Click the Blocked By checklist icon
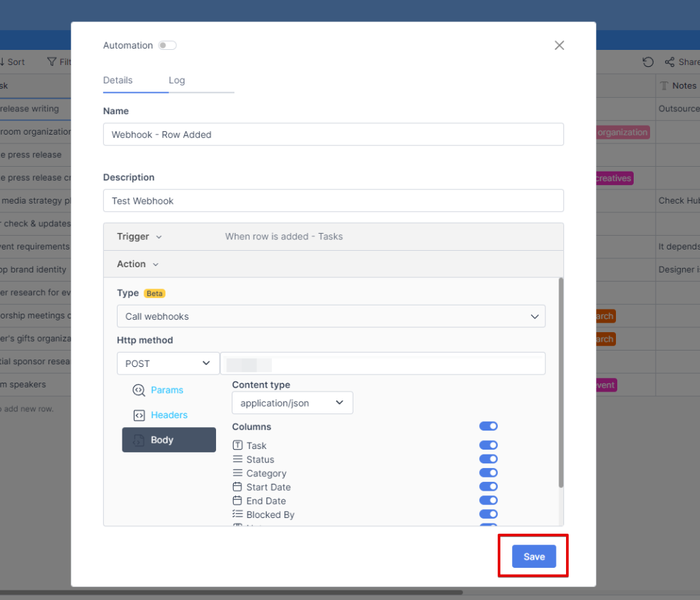700x600 pixels. (238, 515)
